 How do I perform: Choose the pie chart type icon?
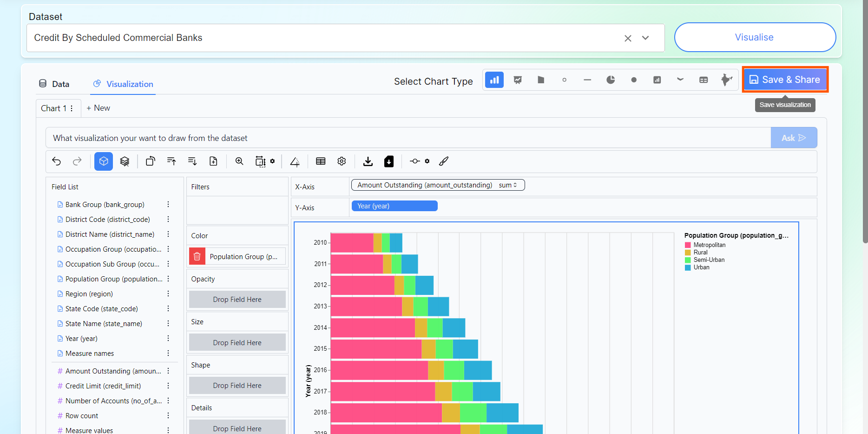(x=611, y=80)
